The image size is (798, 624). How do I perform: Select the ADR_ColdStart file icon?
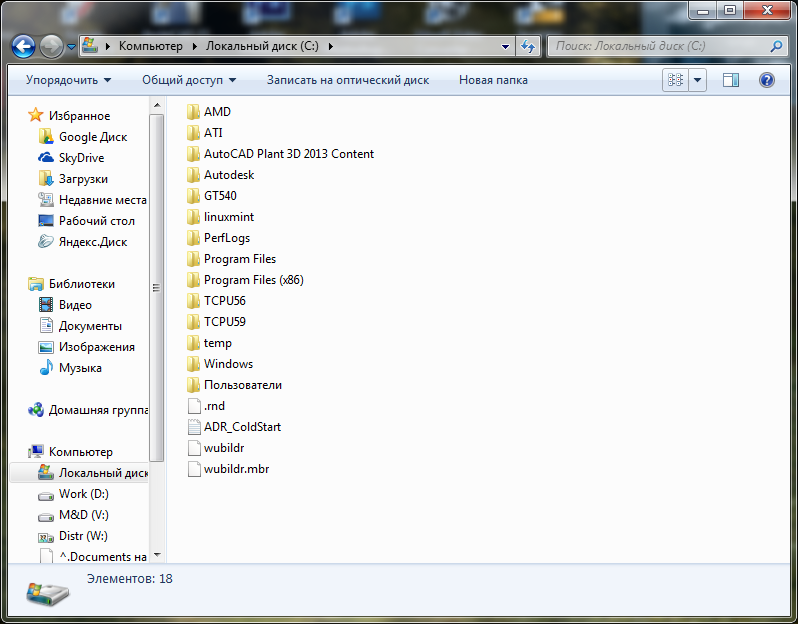point(194,427)
